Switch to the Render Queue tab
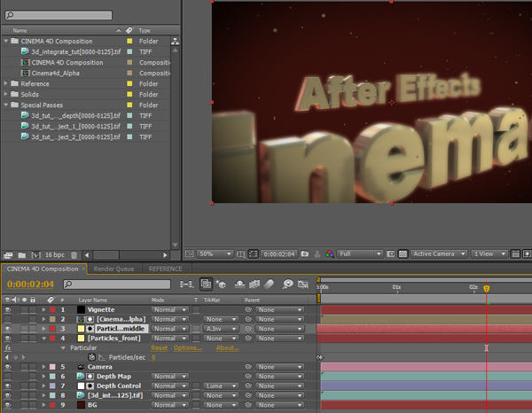This screenshot has width=532, height=413. pos(114,269)
